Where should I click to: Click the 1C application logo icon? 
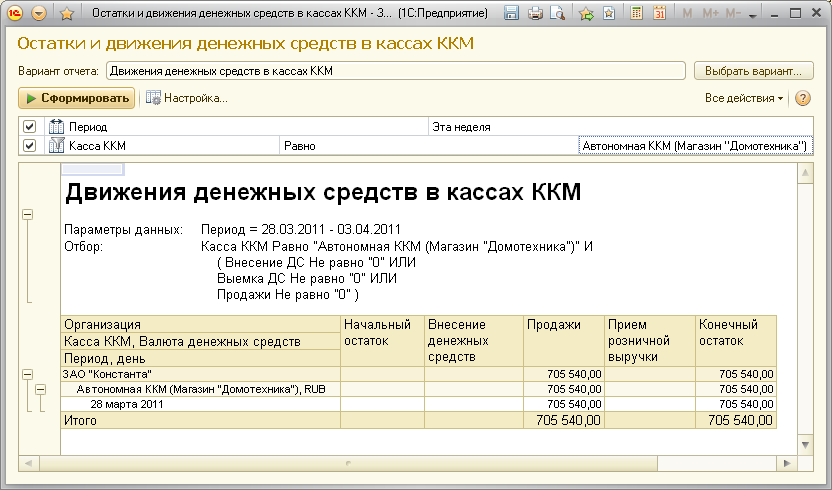[x=14, y=13]
